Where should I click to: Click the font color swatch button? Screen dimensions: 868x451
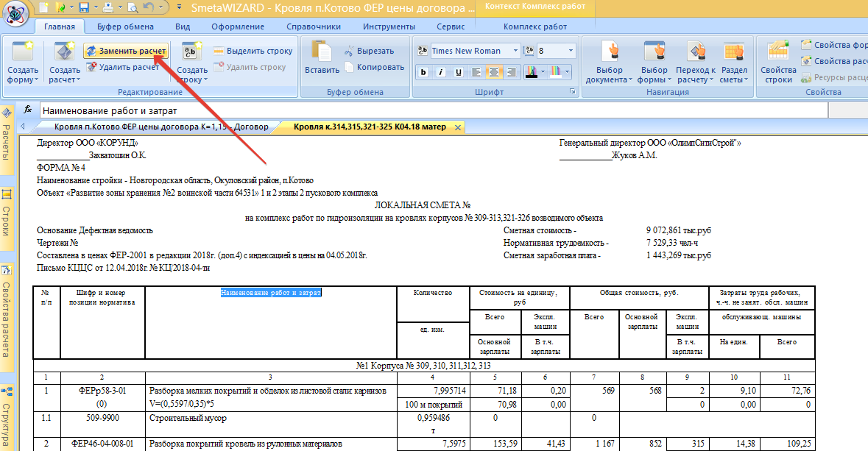(x=532, y=72)
